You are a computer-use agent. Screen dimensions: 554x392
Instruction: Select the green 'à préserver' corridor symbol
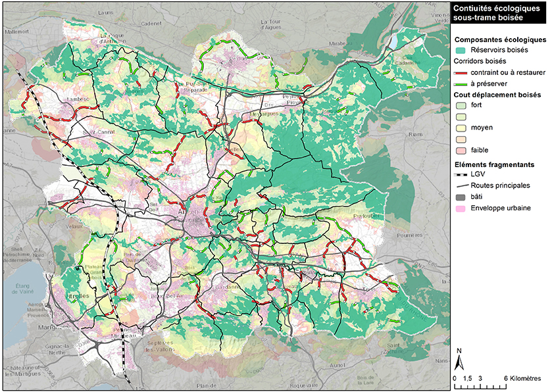(461, 84)
